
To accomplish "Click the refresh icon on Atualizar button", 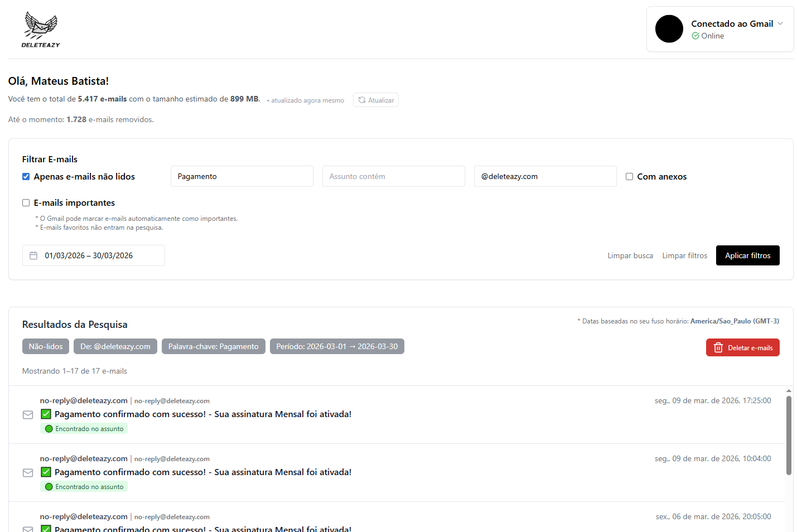I will point(363,99).
